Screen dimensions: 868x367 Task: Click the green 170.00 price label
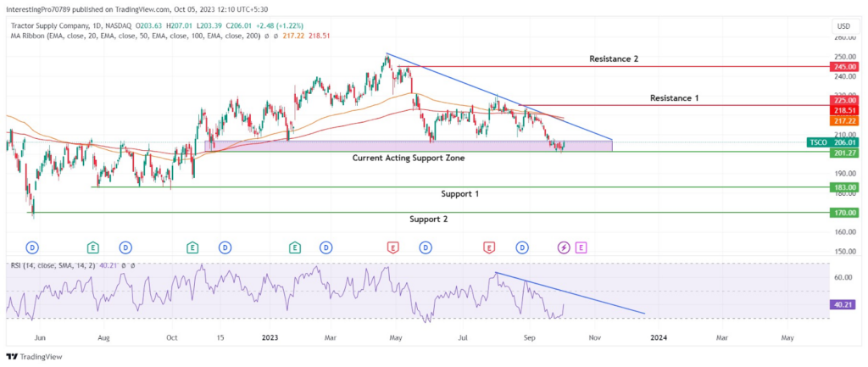point(844,213)
